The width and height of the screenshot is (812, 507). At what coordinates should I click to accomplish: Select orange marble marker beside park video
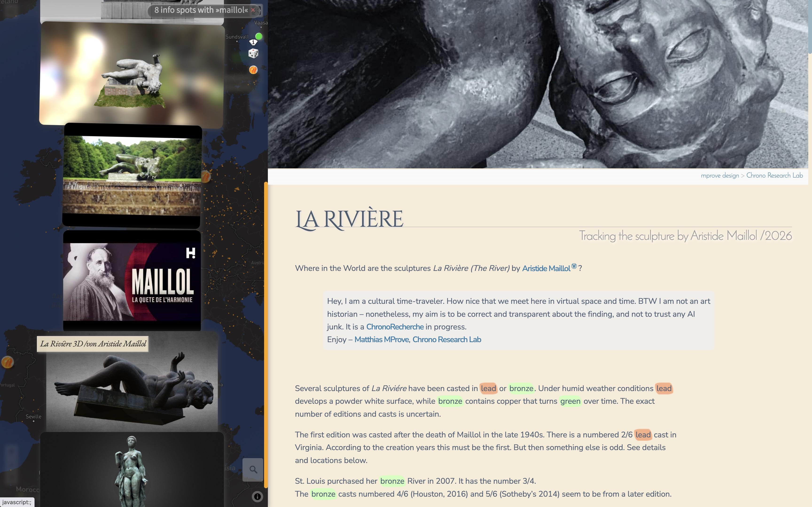[x=206, y=176]
